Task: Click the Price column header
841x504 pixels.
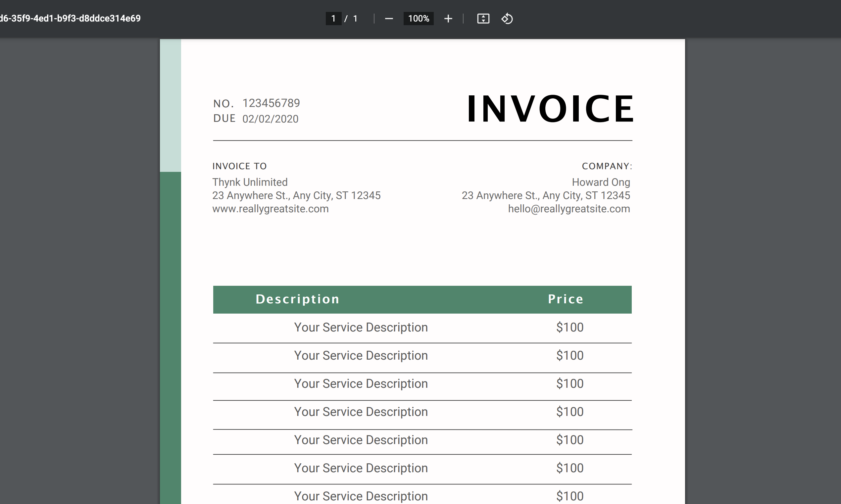Action: pyautogui.click(x=566, y=299)
